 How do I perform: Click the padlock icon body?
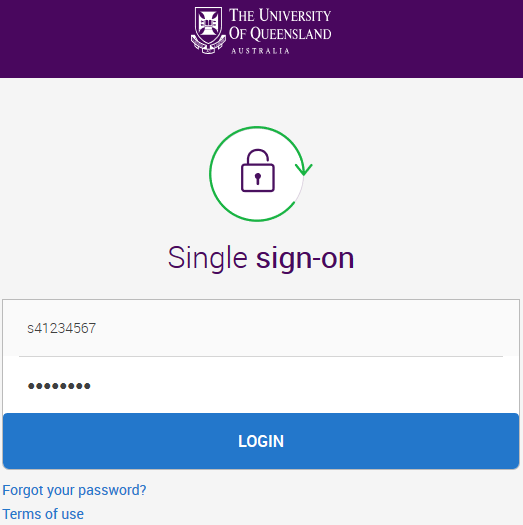[258, 177]
